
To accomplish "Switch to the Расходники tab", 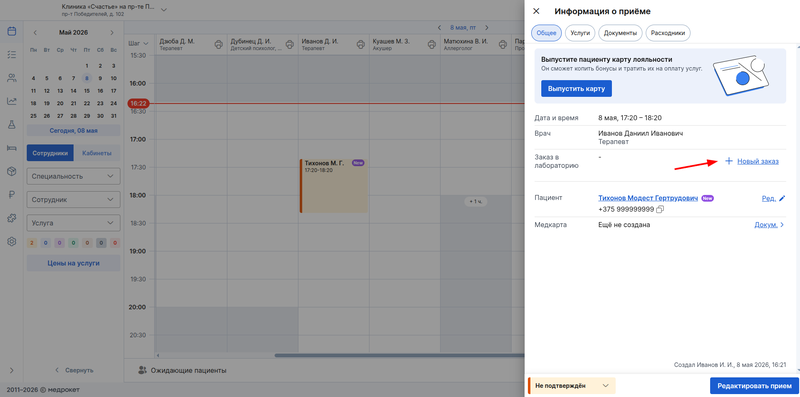I will (x=668, y=33).
